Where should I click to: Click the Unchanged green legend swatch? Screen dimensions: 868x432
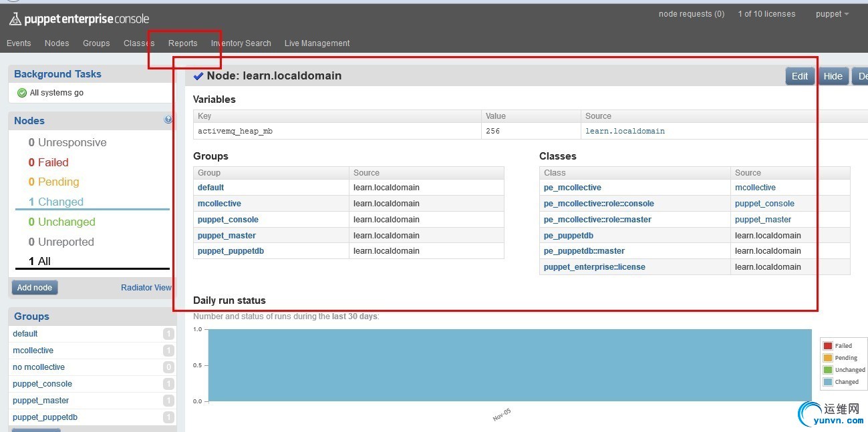coord(827,370)
